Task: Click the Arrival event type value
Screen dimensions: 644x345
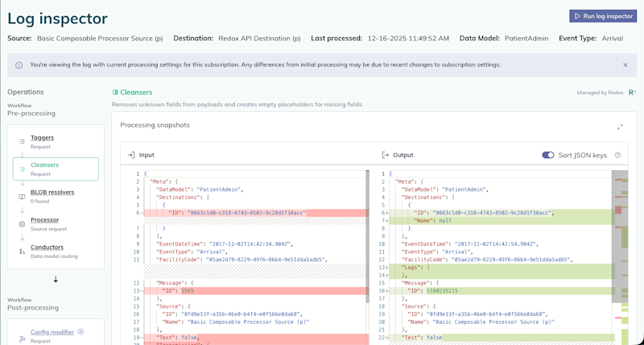Action: point(613,38)
